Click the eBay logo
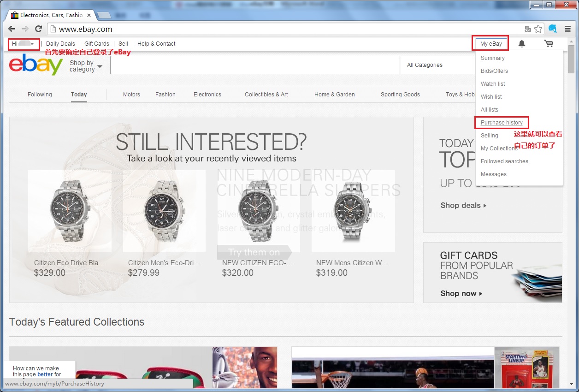 click(x=36, y=65)
